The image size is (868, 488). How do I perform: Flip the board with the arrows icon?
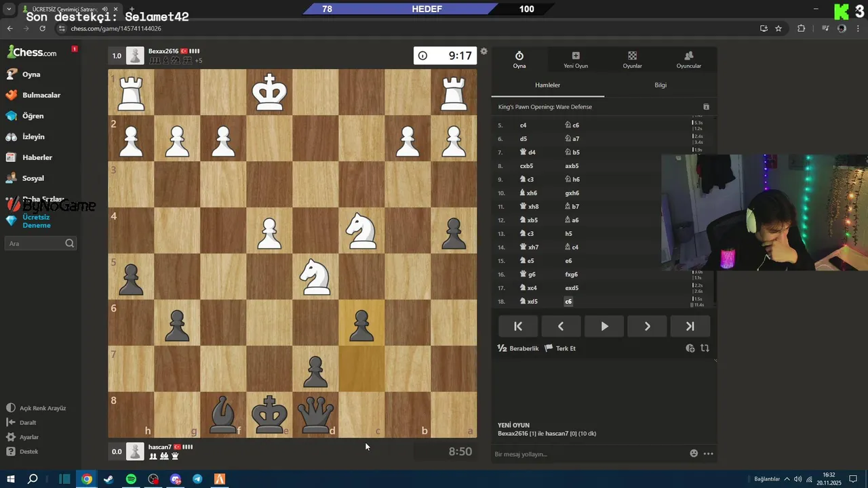[705, 348]
